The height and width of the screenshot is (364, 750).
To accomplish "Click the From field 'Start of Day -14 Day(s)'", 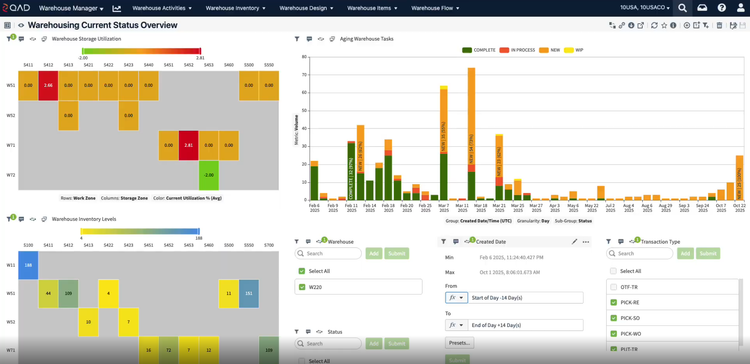I will click(x=526, y=298).
